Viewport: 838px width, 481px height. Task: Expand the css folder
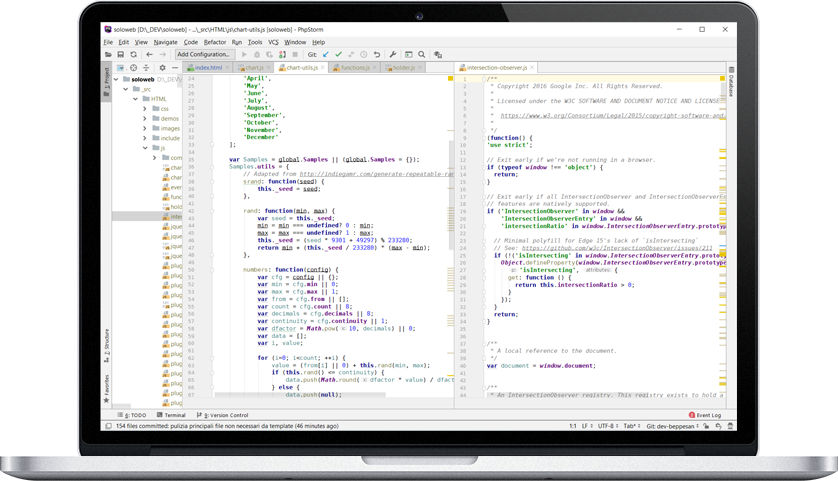point(145,108)
